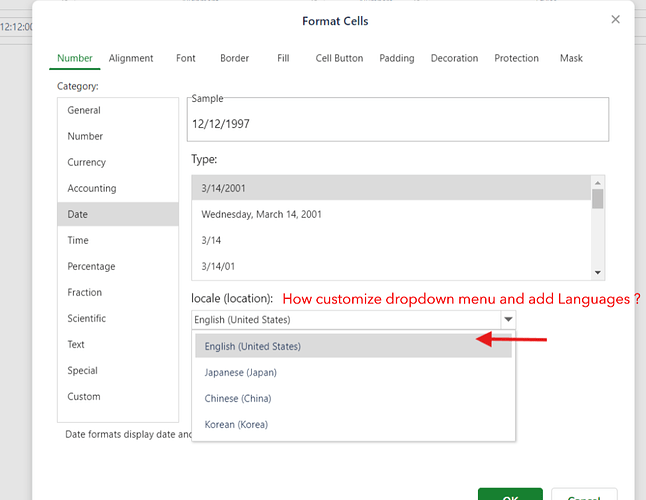This screenshot has height=500, width=646.
Task: Select the Date category
Action: (118, 214)
